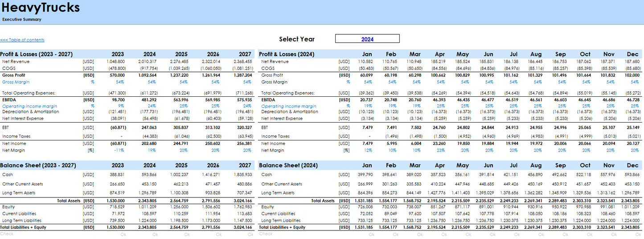Click the 2023 Net Margin cell showing -11%
The image size is (644, 239).
(119, 151)
